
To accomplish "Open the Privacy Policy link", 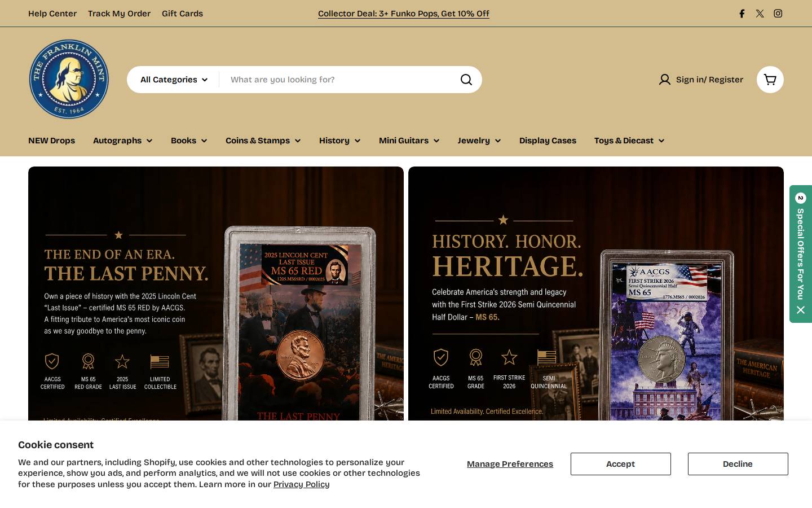I will pos(302,484).
